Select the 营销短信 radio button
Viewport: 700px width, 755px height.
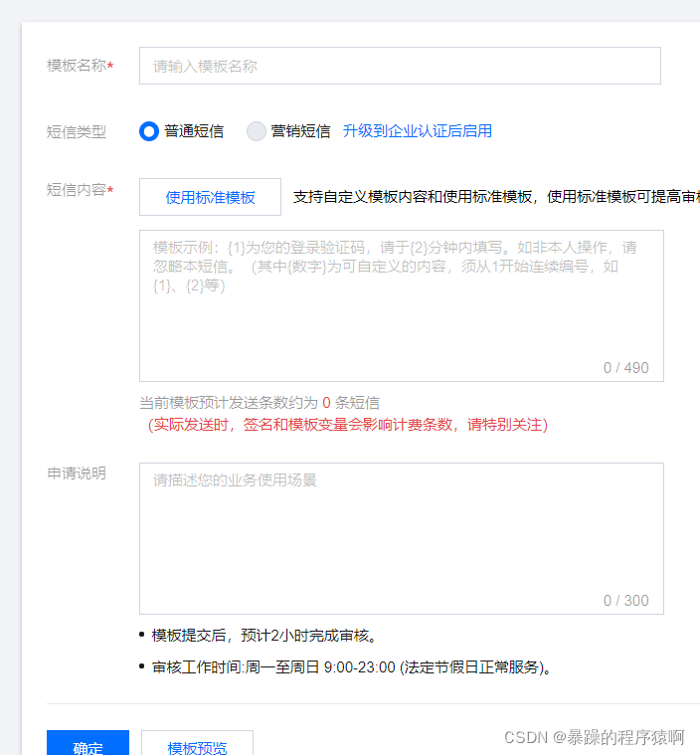257,131
